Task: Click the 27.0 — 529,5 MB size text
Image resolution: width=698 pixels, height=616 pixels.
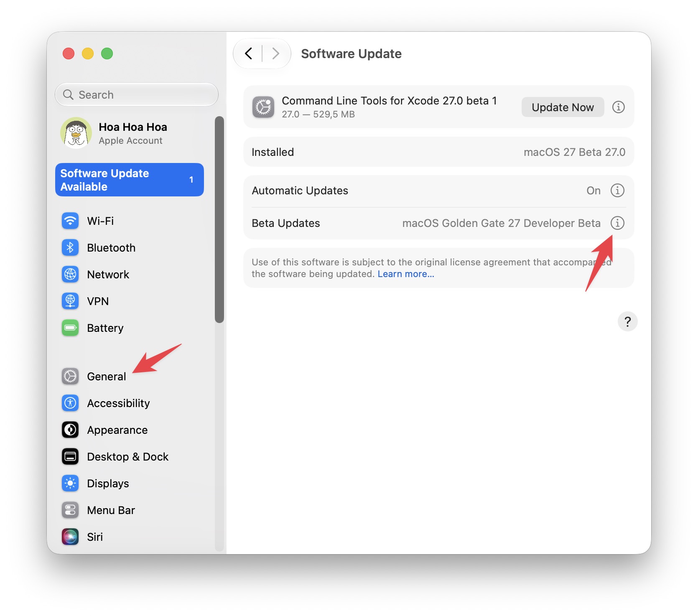Action: (318, 114)
